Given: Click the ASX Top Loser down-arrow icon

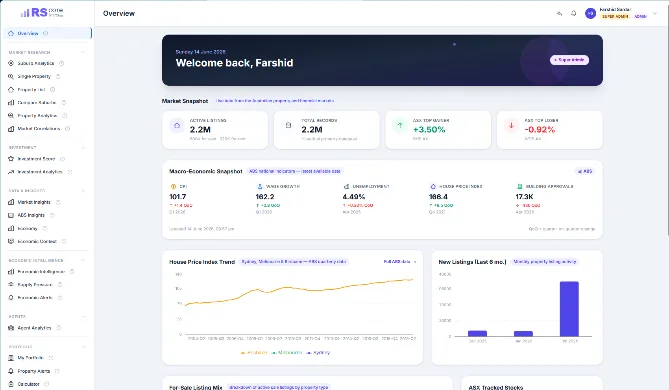Looking at the screenshot, I should click(x=511, y=125).
